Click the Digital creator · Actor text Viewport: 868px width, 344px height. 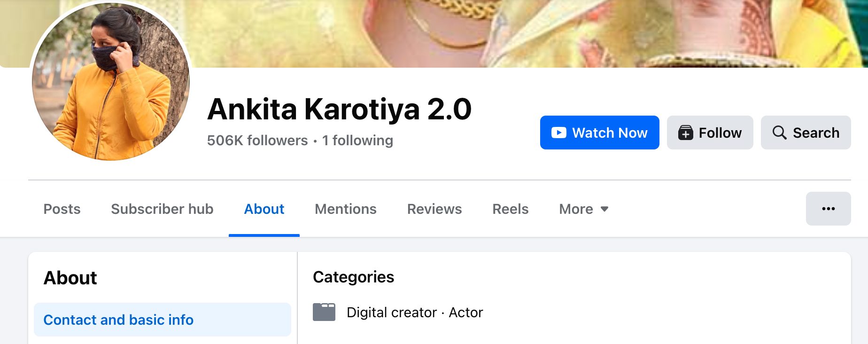coord(415,313)
